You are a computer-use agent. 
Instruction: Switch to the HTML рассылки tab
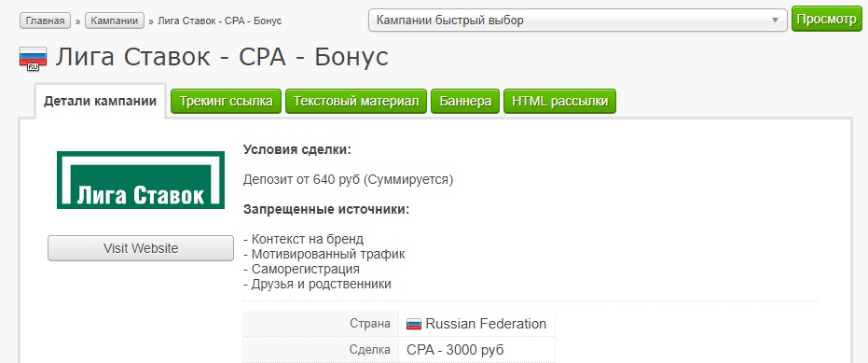coord(559,102)
